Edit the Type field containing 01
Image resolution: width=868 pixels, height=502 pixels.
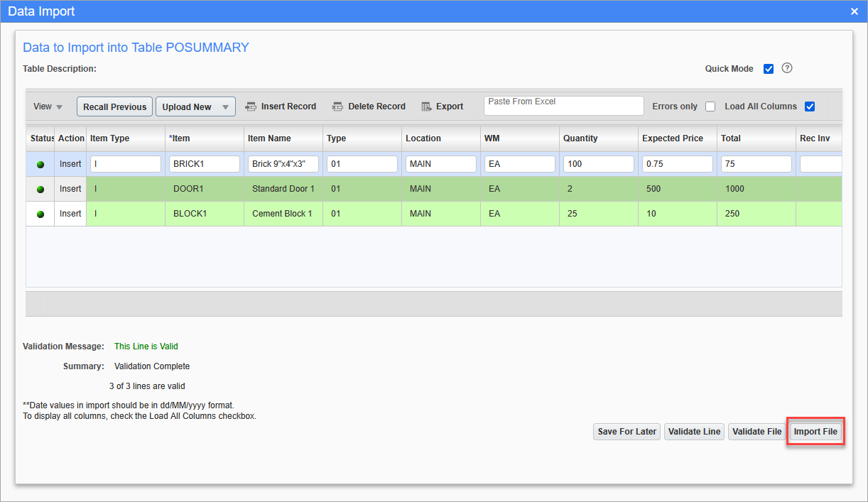[362, 164]
